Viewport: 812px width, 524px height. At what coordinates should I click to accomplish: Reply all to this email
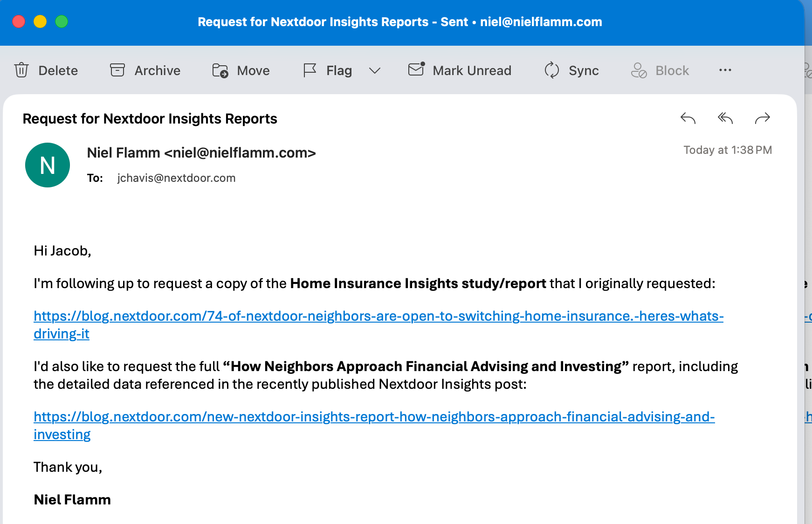(x=725, y=118)
